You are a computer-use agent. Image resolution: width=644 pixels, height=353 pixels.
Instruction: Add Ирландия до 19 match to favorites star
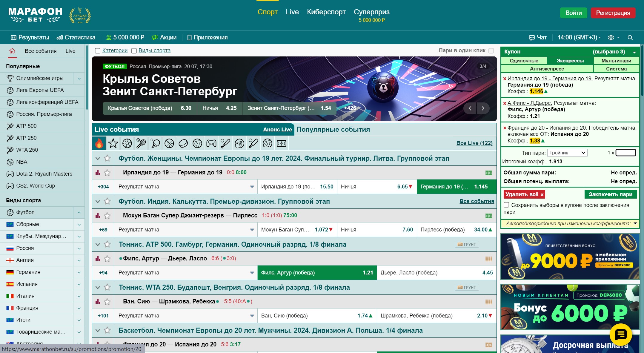(x=107, y=173)
